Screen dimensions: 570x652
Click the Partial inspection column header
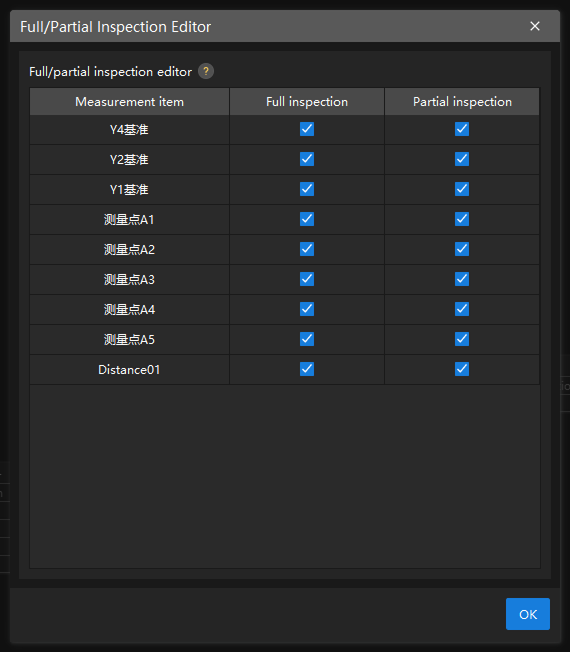click(462, 101)
